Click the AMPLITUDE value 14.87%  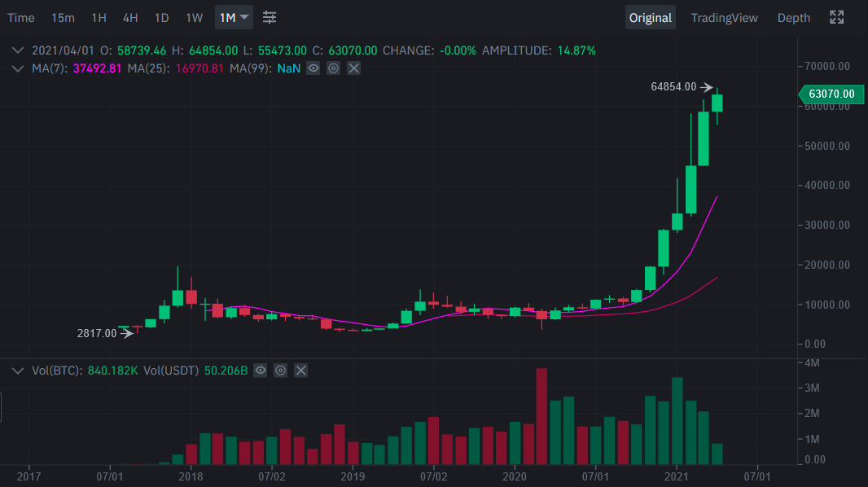pyautogui.click(x=576, y=50)
